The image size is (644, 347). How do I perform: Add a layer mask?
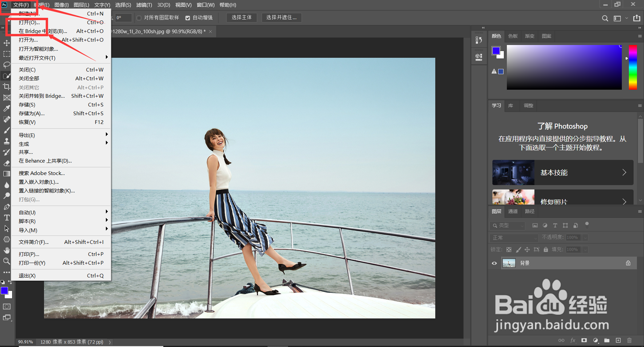point(584,340)
